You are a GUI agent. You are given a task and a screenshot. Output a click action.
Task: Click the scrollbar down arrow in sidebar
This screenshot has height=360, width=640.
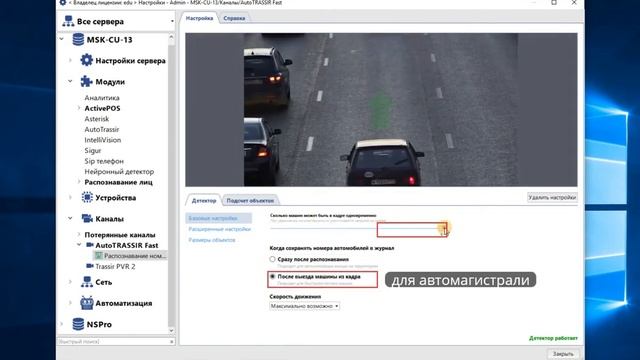(x=171, y=331)
